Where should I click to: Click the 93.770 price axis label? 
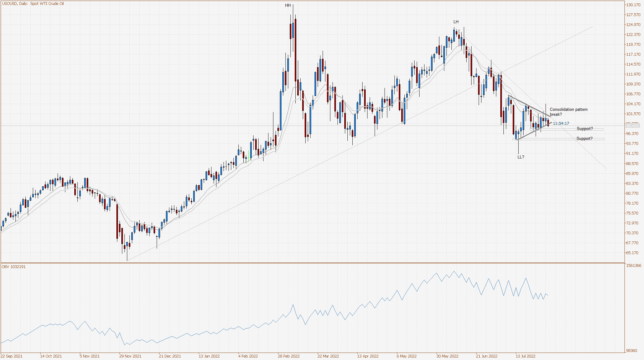click(632, 143)
